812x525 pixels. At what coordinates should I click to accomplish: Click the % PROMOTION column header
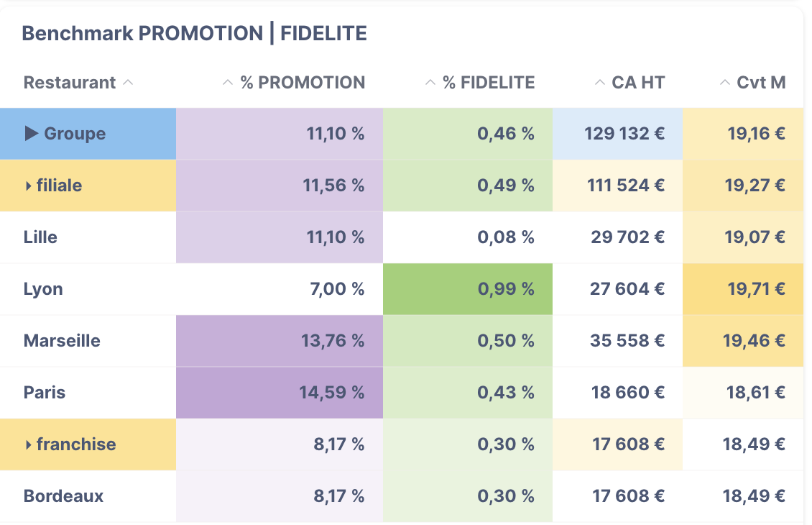click(x=303, y=83)
